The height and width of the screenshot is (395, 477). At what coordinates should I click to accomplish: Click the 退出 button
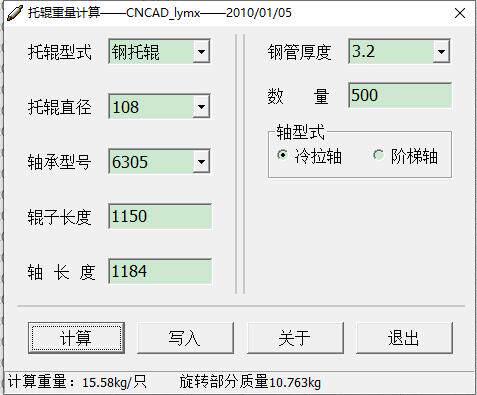404,338
